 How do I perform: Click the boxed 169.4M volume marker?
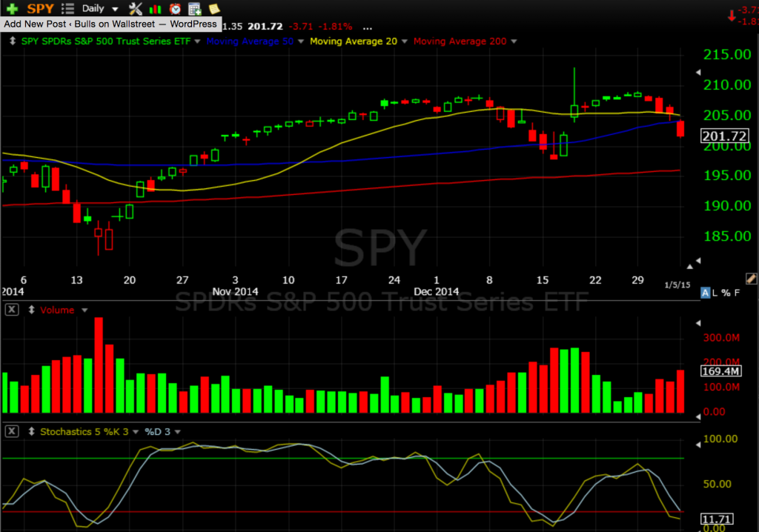click(721, 371)
